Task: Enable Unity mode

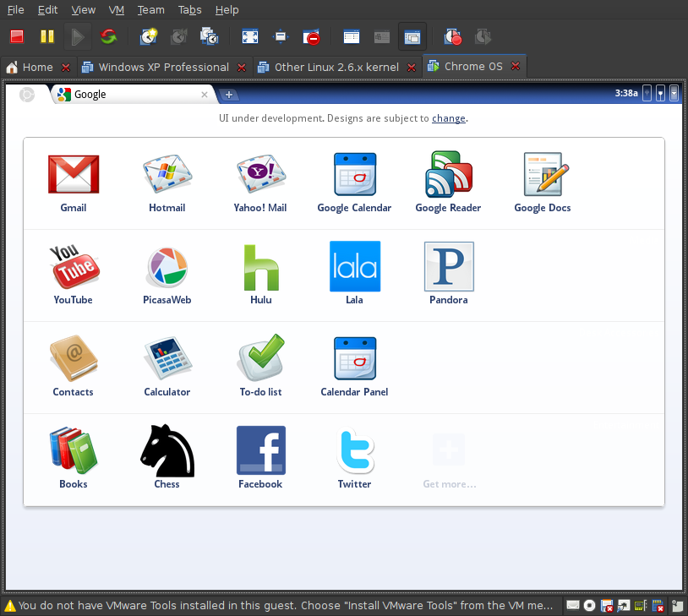Action: pos(312,36)
